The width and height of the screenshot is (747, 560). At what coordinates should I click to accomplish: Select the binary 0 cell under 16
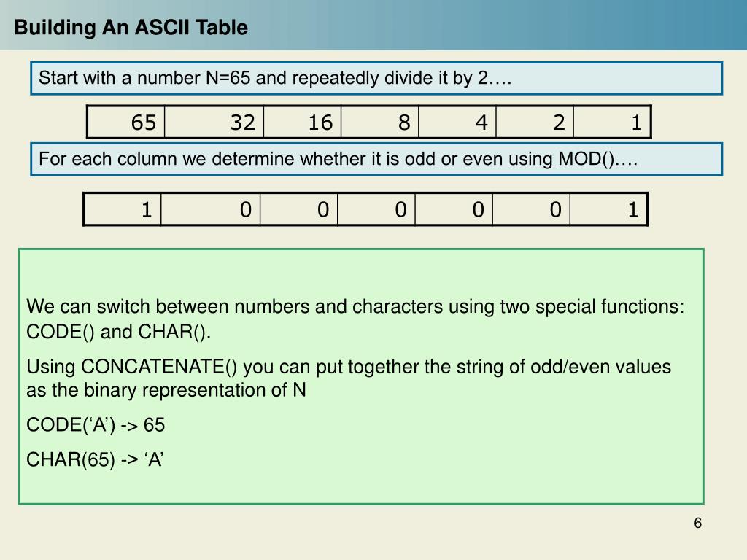tap(298, 209)
